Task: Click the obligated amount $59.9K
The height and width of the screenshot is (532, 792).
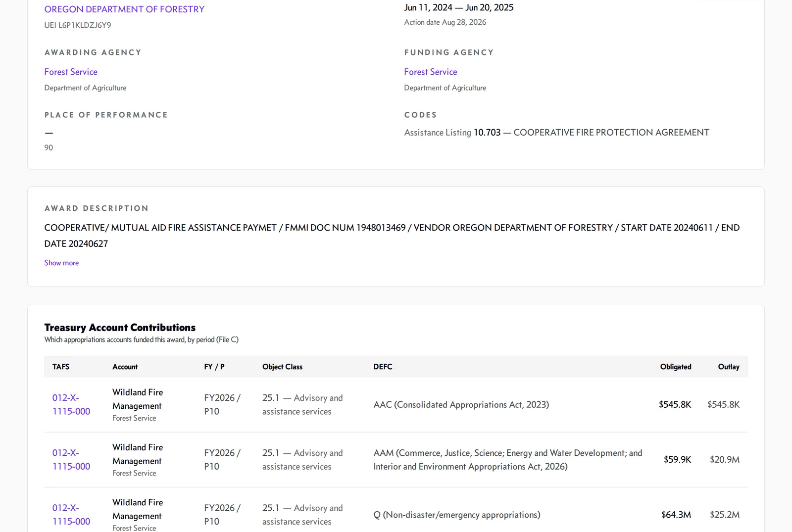Action: click(x=678, y=460)
